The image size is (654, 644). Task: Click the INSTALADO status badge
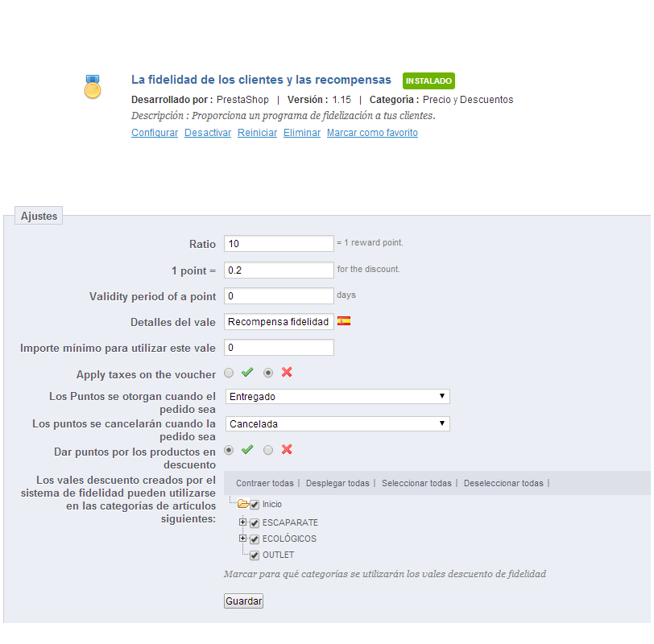coord(428,80)
